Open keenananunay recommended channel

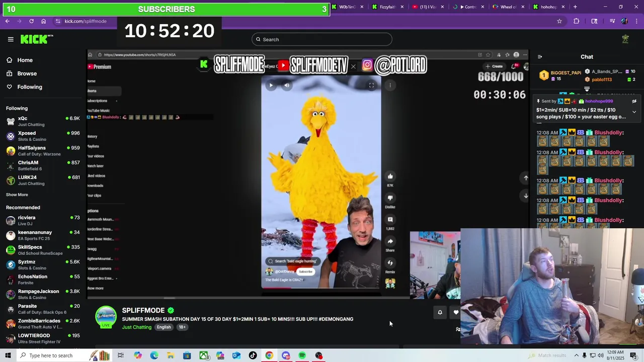pos(43,235)
